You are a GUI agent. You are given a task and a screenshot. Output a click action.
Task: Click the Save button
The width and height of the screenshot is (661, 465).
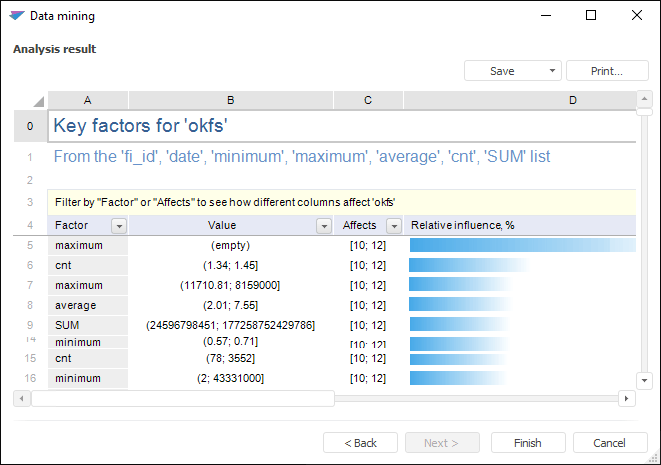click(x=502, y=71)
